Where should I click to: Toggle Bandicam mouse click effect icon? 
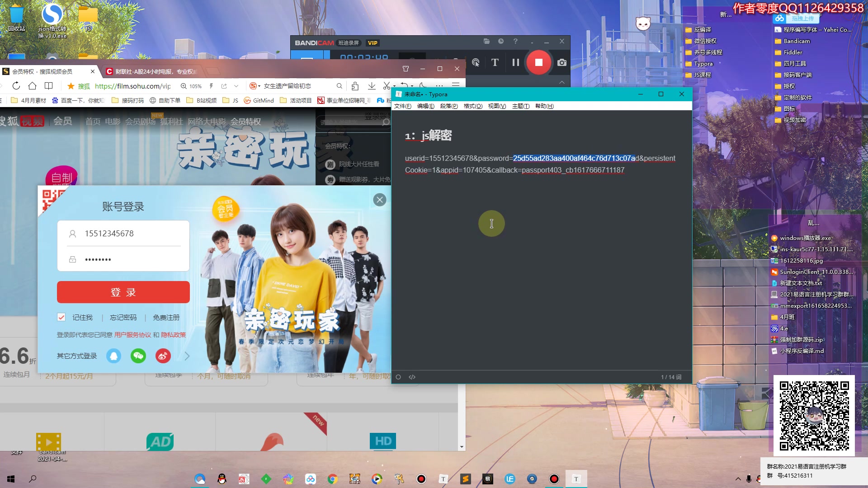(476, 62)
